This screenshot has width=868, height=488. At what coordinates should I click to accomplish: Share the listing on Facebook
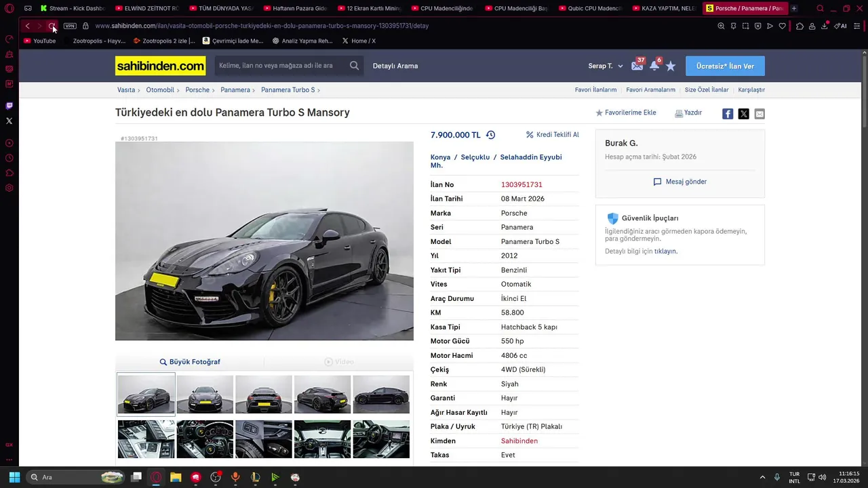tap(728, 114)
